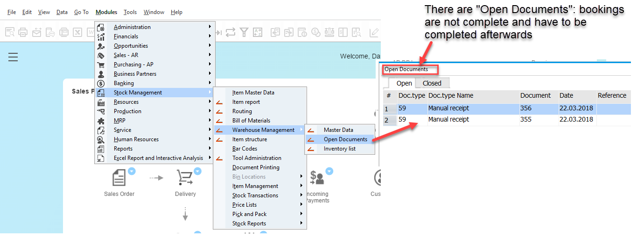The width and height of the screenshot is (644, 238).
Task: Choose Document Printing
Action: (x=259, y=167)
